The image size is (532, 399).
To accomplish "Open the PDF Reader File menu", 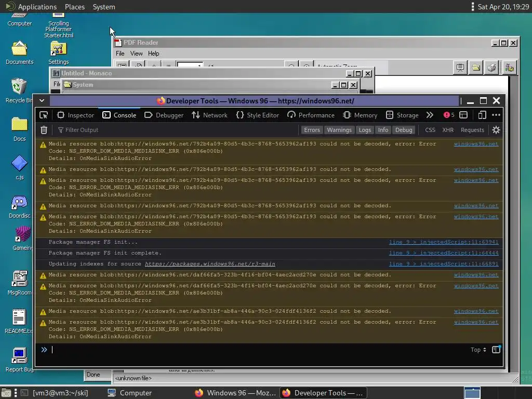I will pos(120,54).
